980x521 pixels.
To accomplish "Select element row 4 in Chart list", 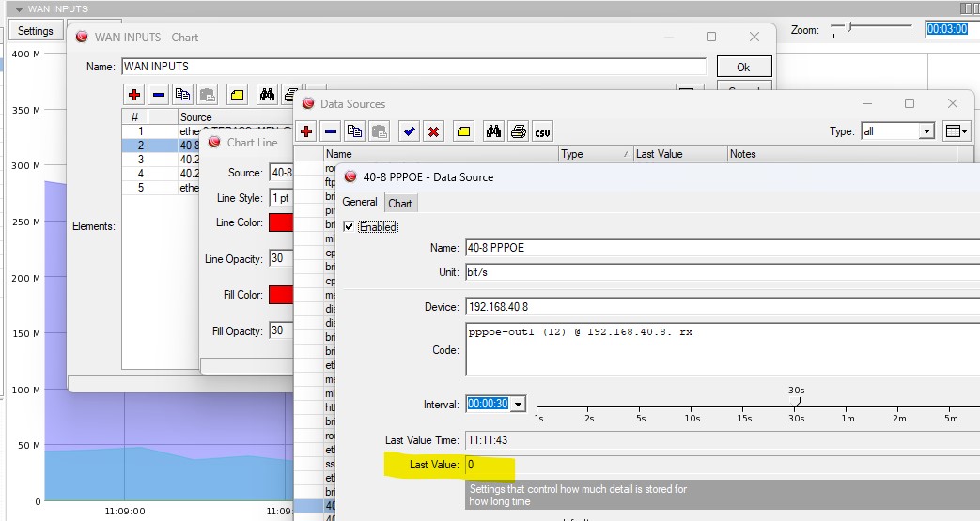I will click(161, 173).
